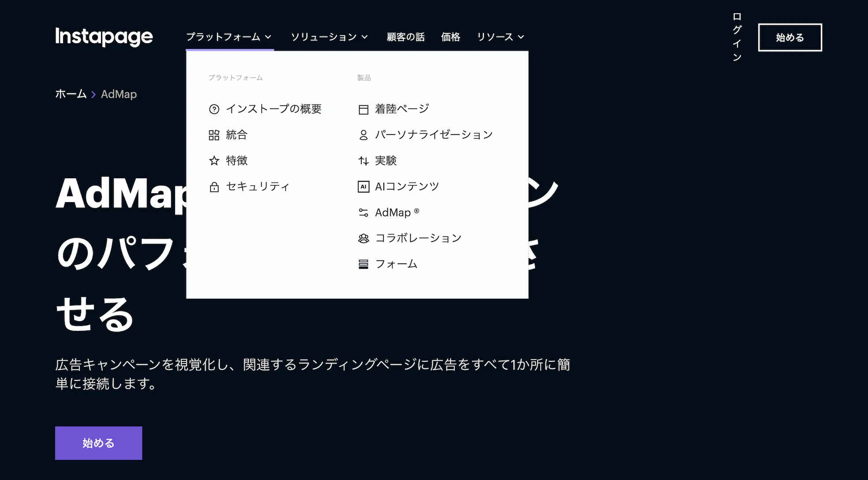The image size is (868, 480).
Task: Click the person icon beside パーソナライゼーション
Action: (363, 135)
